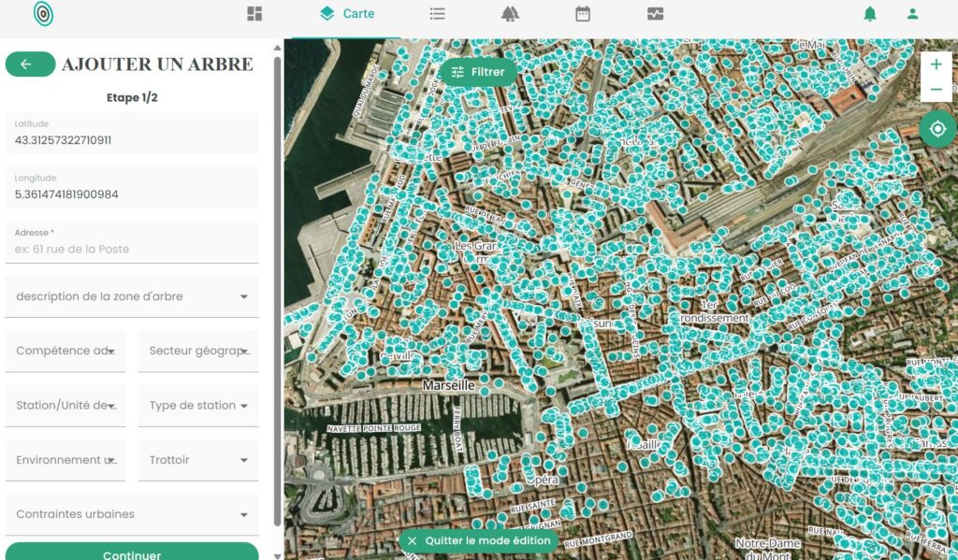Click Quitter le mode édition
Screen dimensions: 958x560
pos(478,540)
